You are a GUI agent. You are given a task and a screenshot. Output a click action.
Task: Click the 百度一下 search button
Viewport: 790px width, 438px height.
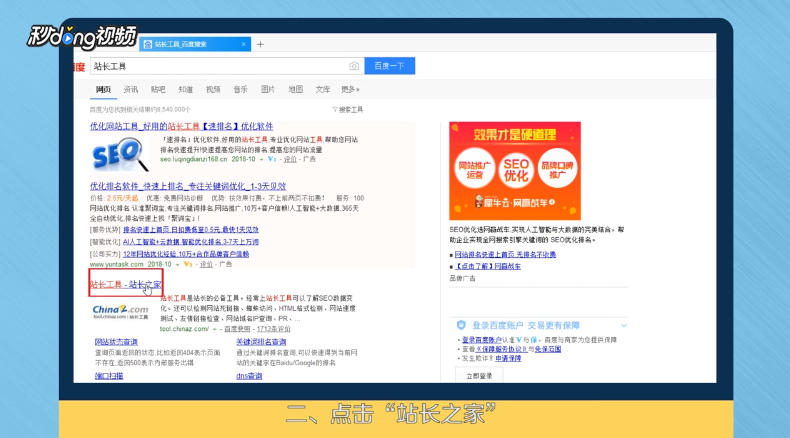click(x=389, y=66)
